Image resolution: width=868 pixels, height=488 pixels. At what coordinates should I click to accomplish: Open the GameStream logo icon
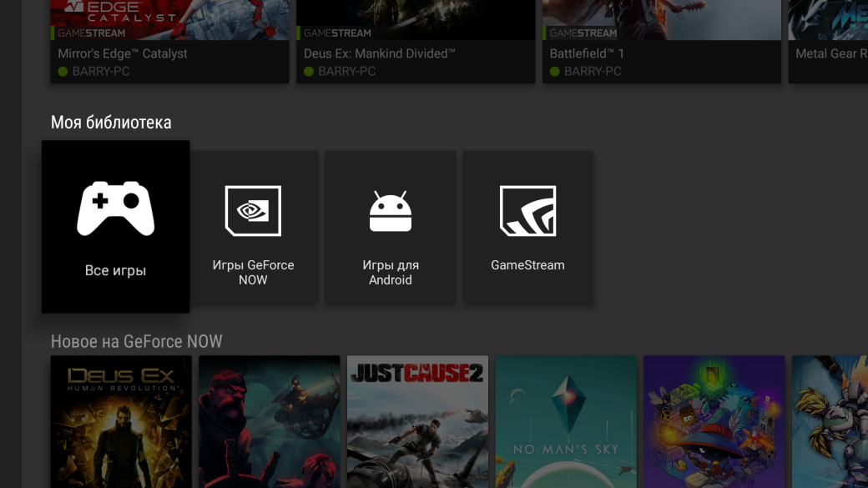click(527, 211)
